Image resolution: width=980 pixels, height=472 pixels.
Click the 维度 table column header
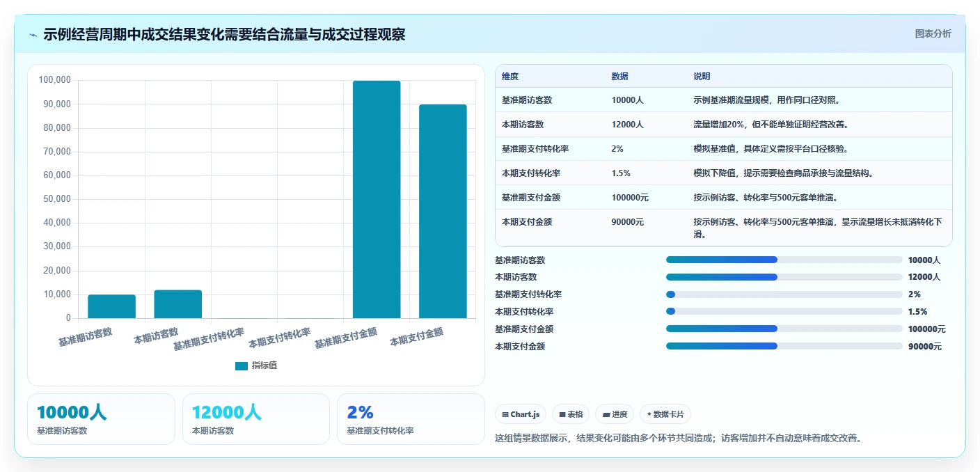(510, 77)
